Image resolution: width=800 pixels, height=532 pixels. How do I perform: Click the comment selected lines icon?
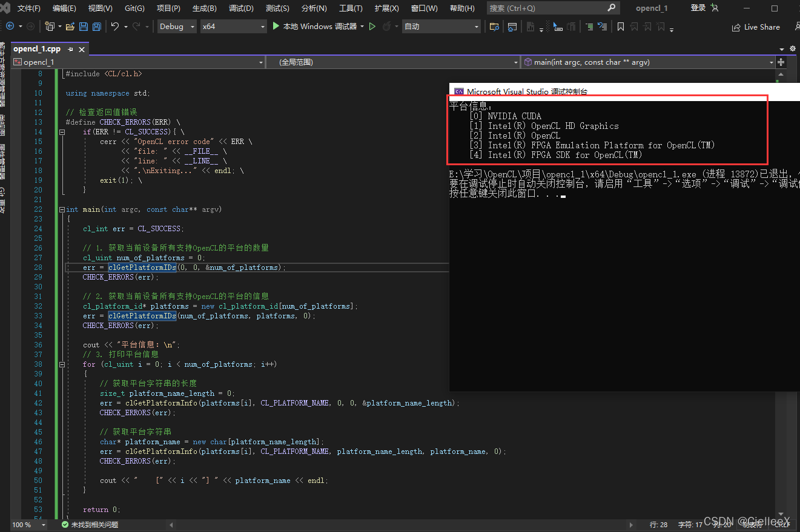coord(589,27)
